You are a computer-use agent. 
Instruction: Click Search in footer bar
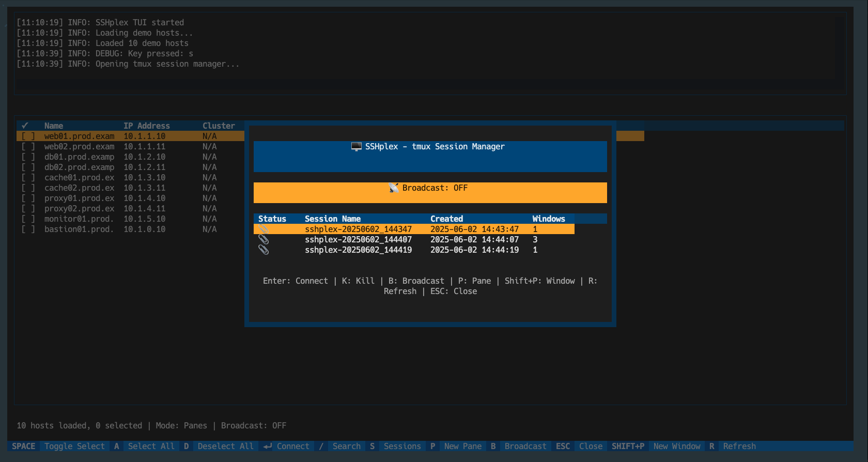tap(347, 446)
